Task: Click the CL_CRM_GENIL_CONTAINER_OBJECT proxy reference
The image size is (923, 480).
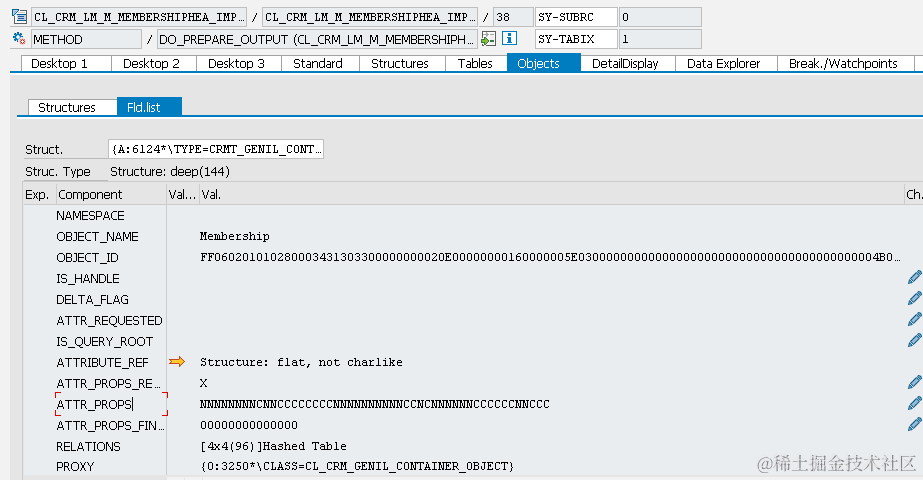Action: click(x=357, y=466)
